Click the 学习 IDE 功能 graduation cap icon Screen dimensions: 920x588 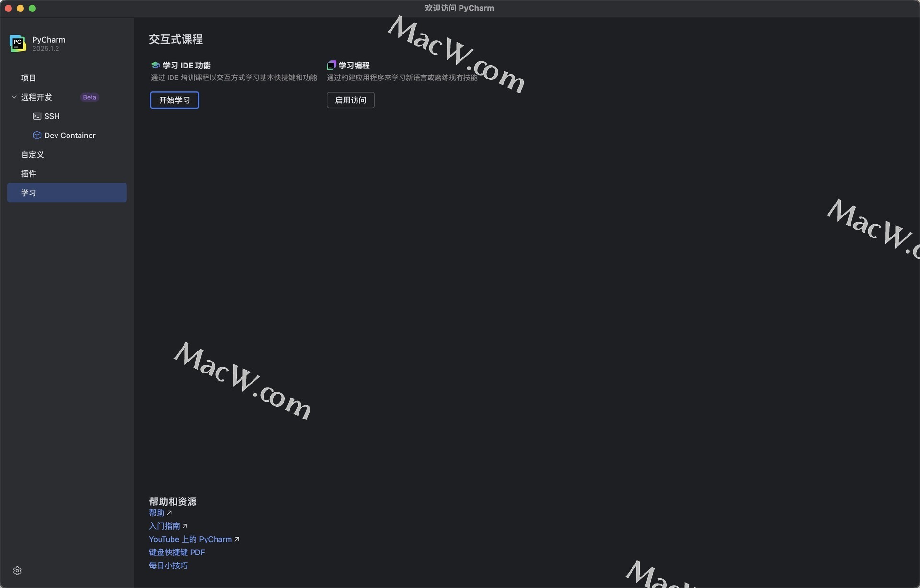coord(155,65)
